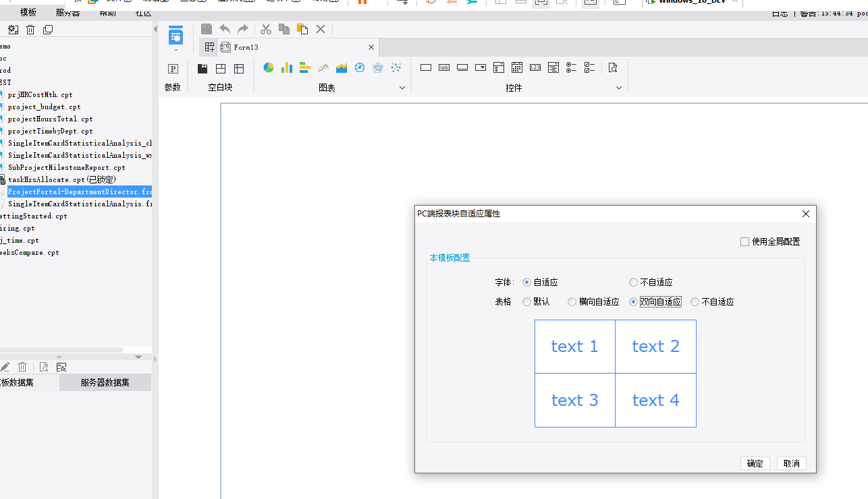Viewport: 868px width, 499px height.
Task: Enable 使用全局配置 checkbox
Action: 744,241
